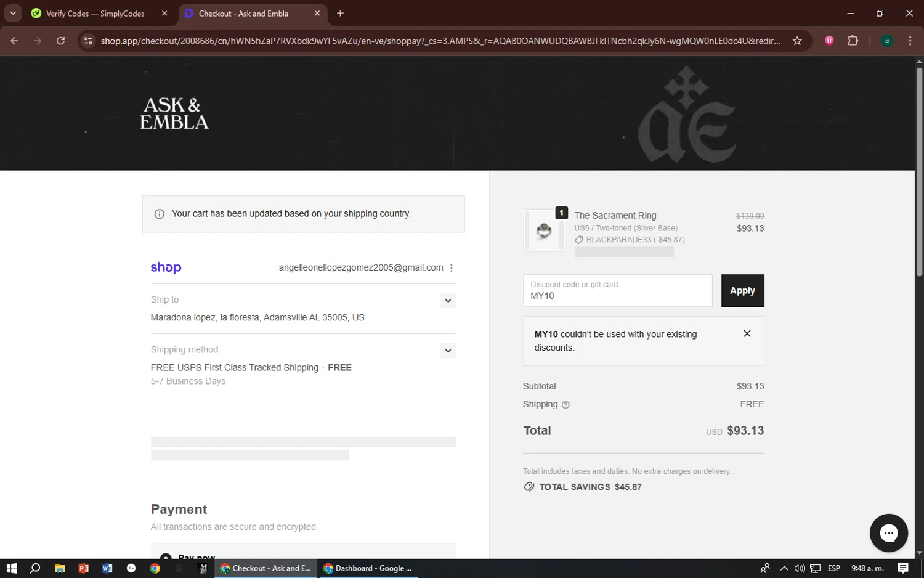Close the SimplyCodes tab

(x=164, y=13)
